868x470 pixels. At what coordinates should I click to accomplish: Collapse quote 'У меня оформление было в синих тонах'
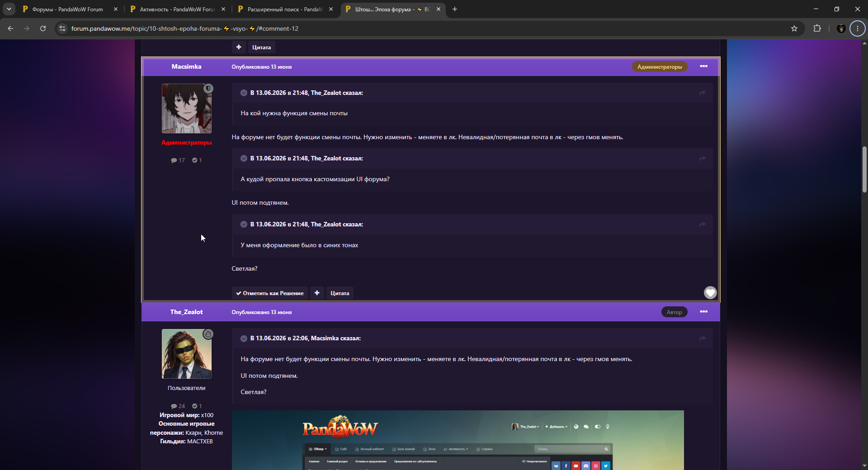[244, 225]
